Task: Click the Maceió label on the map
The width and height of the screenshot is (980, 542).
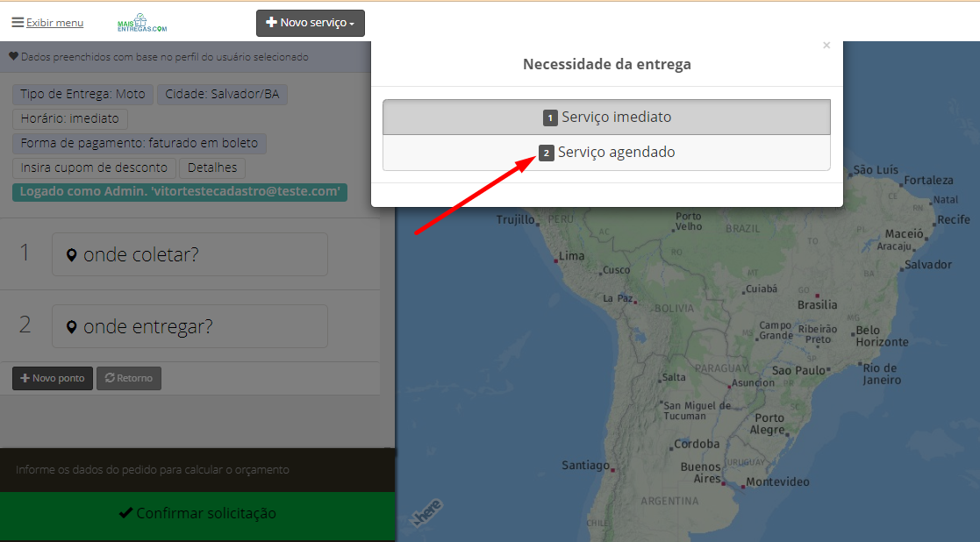Action: pyautogui.click(x=904, y=234)
